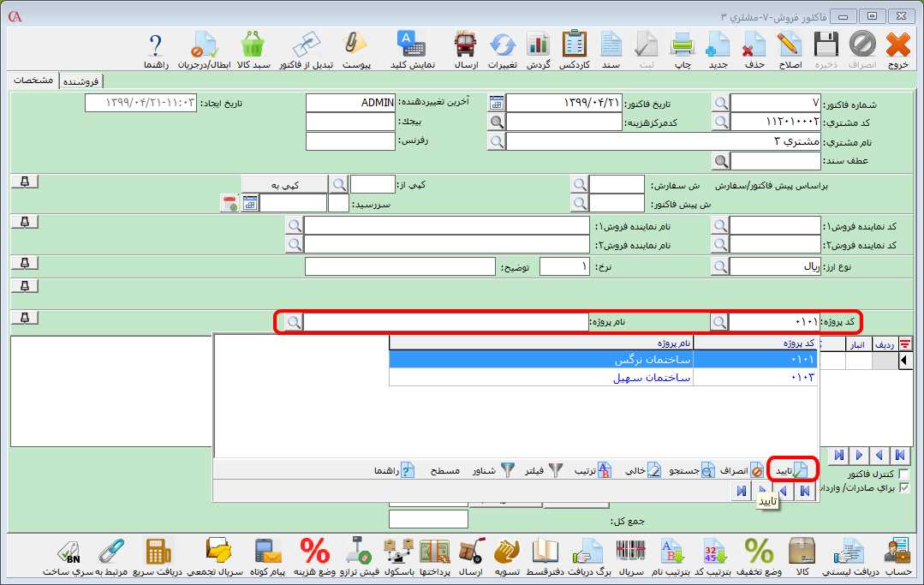Viewport: 924px width, 585px height.
Task: Uncheck the برای صادرات/واردات checkbox
Action: pyautogui.click(x=903, y=487)
